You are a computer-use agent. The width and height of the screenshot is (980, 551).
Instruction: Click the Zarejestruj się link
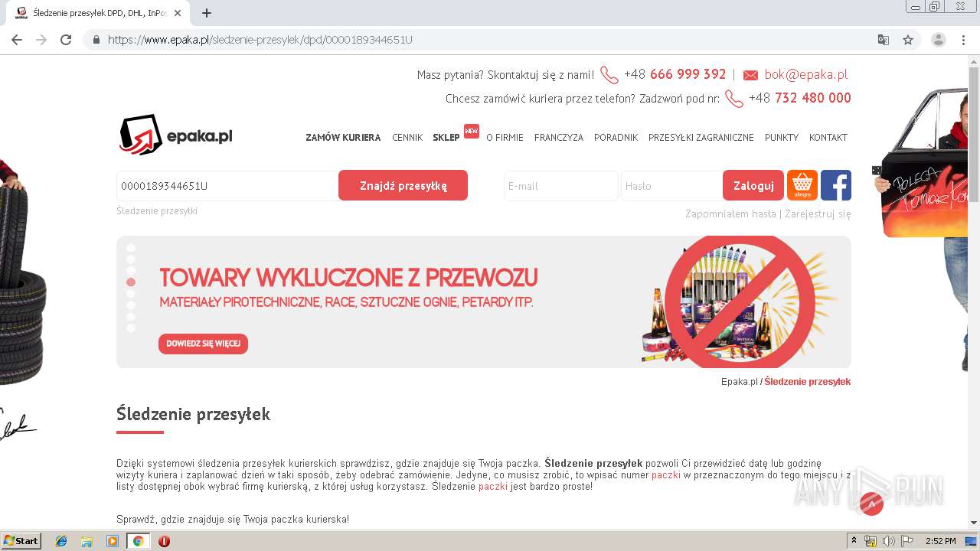[818, 214]
